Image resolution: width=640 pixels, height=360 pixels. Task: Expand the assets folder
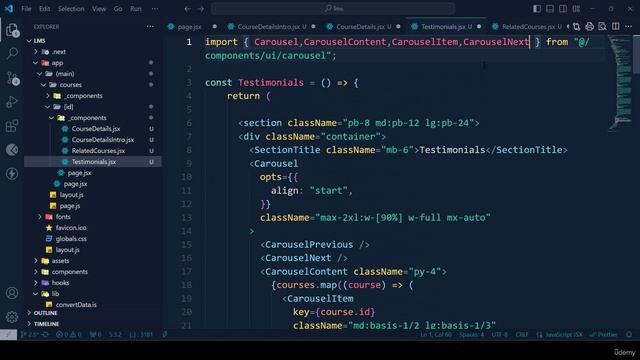36,261
